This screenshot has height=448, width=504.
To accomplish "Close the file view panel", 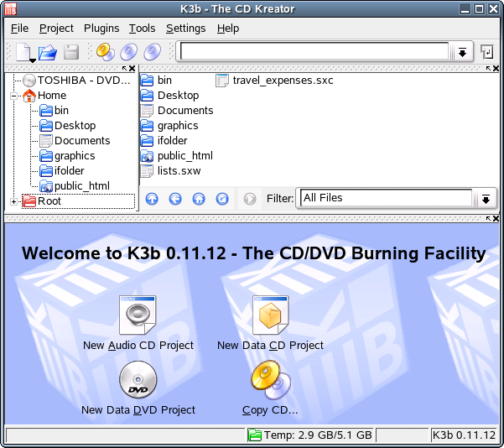I will coord(496,69).
